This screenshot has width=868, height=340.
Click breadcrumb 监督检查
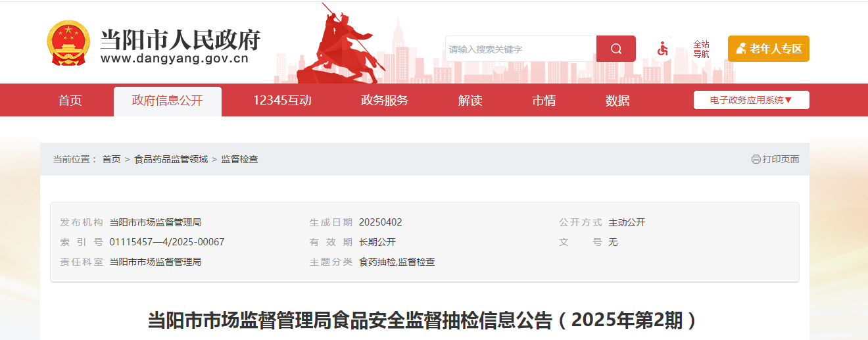point(239,159)
